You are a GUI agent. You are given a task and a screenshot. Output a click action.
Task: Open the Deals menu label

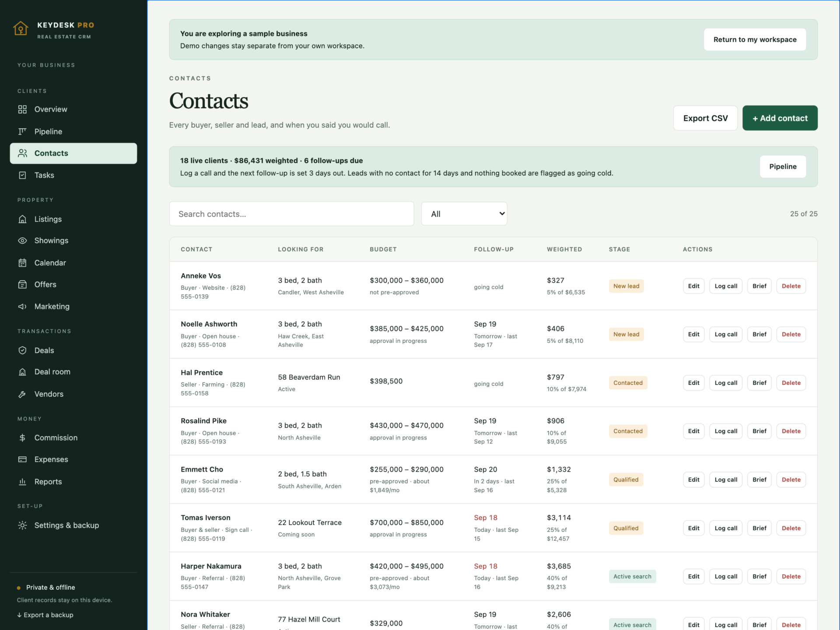[x=44, y=350]
